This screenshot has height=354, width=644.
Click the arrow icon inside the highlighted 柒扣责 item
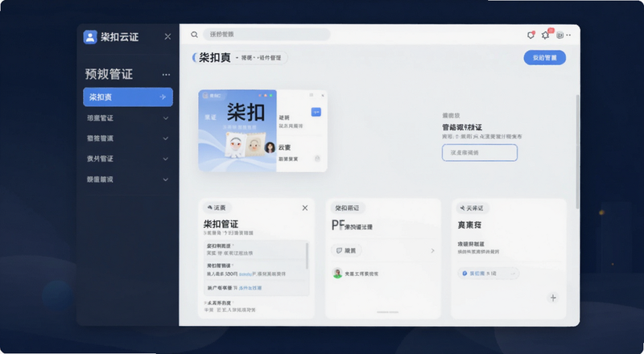click(163, 97)
